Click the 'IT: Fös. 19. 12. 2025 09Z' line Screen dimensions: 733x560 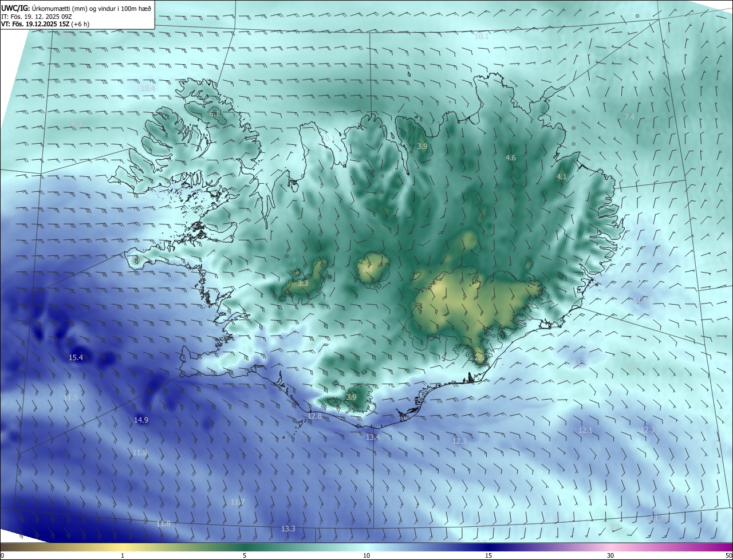point(36,17)
